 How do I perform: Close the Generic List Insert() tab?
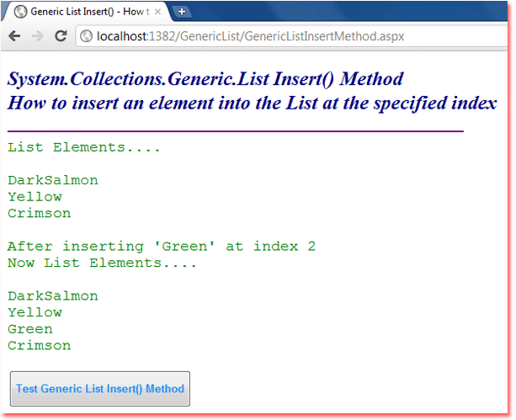click(158, 13)
